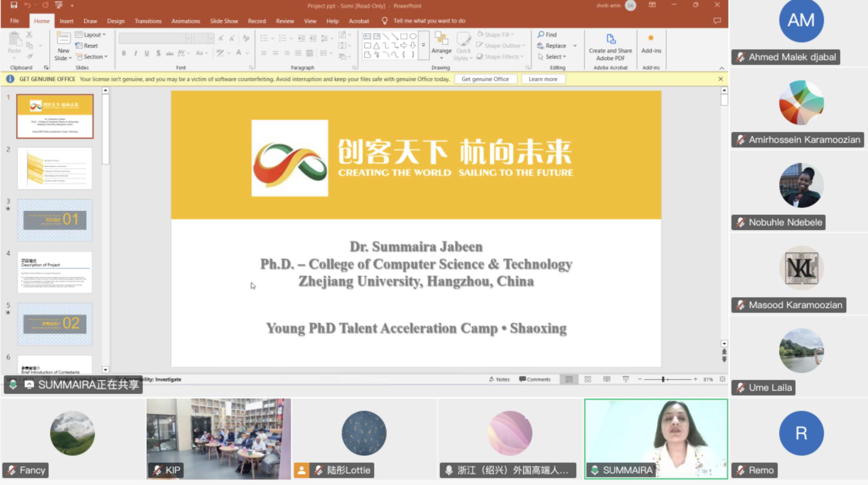
Task: Toggle the Notes pane
Action: coord(500,379)
